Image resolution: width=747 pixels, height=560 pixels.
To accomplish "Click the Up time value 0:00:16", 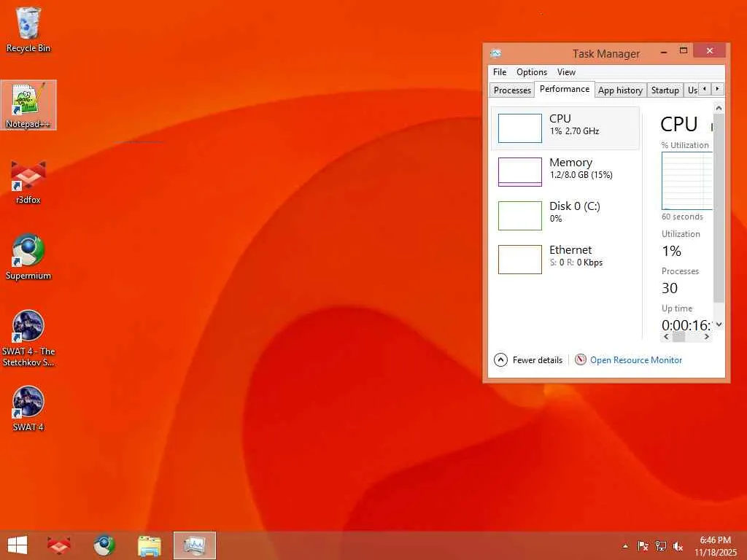I will coord(686,325).
